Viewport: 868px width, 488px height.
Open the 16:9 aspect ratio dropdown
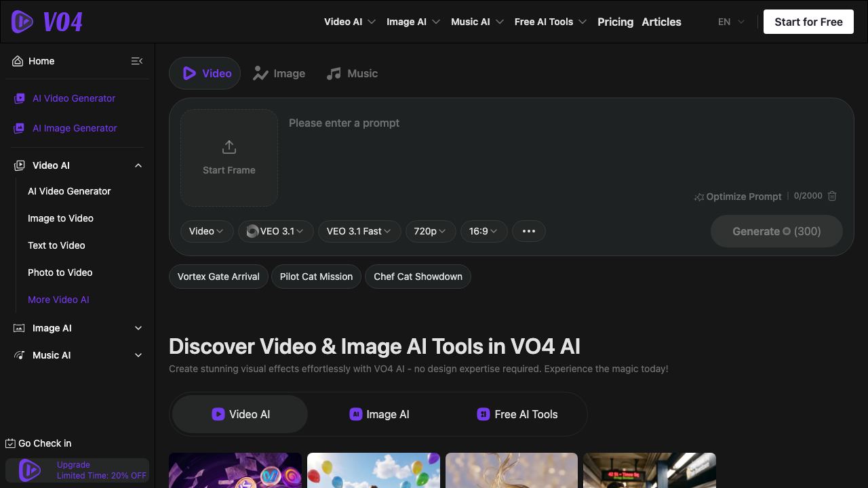tap(484, 231)
